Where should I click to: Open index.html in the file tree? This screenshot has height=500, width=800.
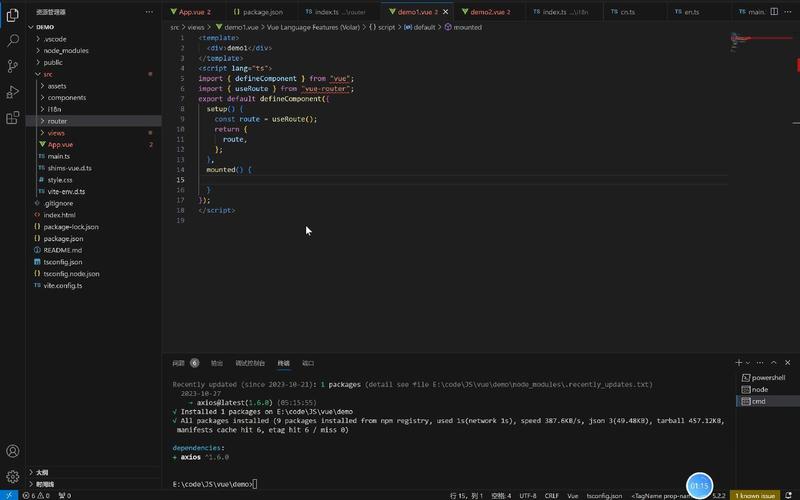(x=94, y=215)
